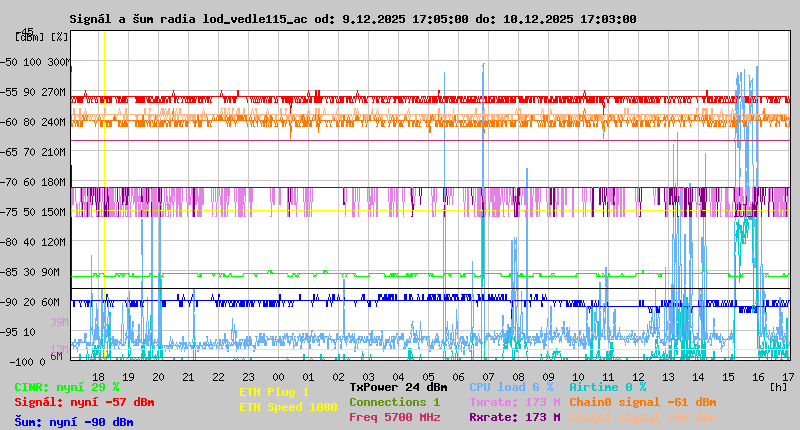Select the CPU load 6 % legend label

tap(510, 386)
